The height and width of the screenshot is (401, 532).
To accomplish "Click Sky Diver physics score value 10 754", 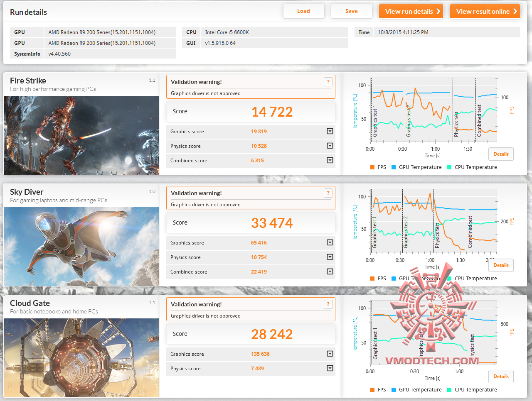I will pyautogui.click(x=259, y=257).
